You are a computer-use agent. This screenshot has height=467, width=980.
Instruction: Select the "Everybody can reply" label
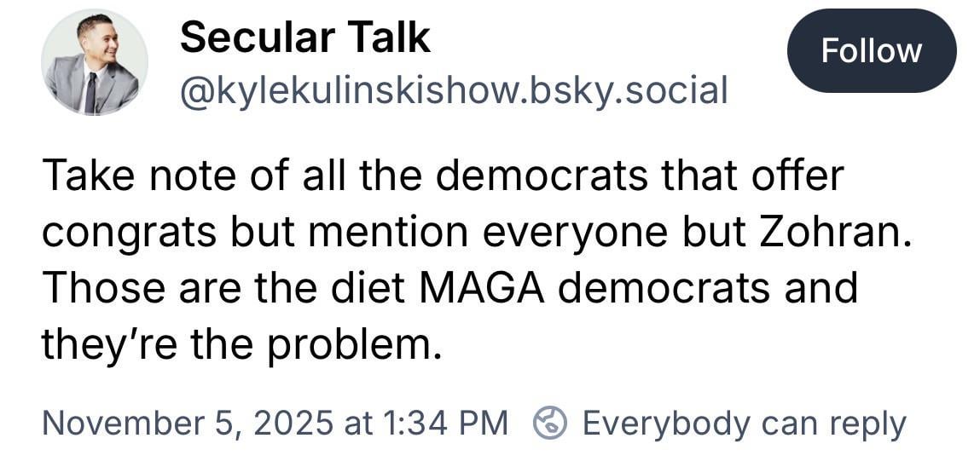[744, 422]
